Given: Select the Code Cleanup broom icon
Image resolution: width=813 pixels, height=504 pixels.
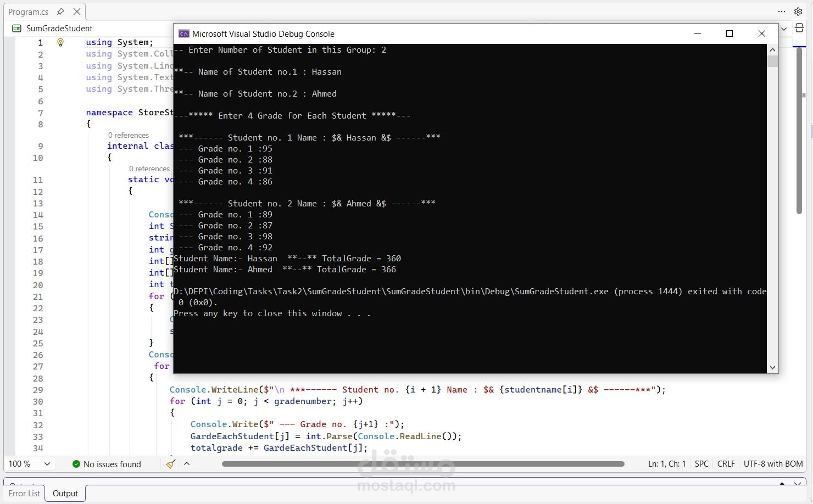Looking at the screenshot, I should pyautogui.click(x=170, y=464).
